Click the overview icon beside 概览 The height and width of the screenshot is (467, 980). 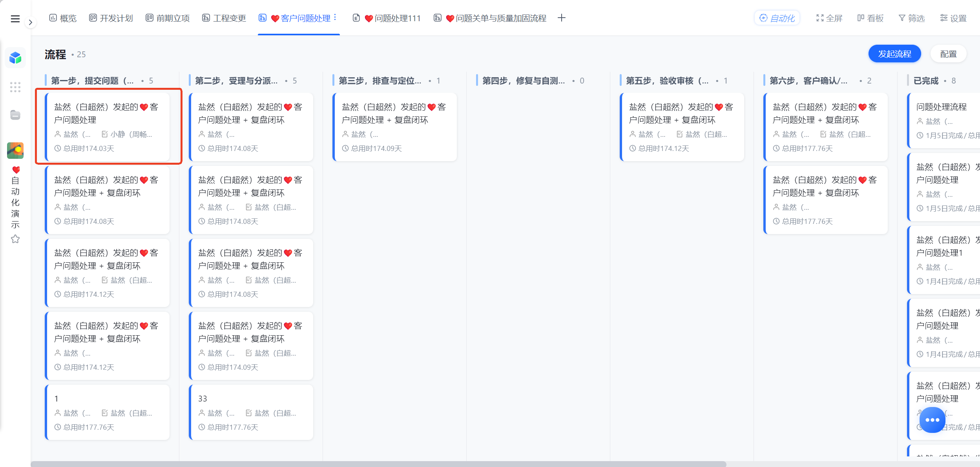point(53,18)
